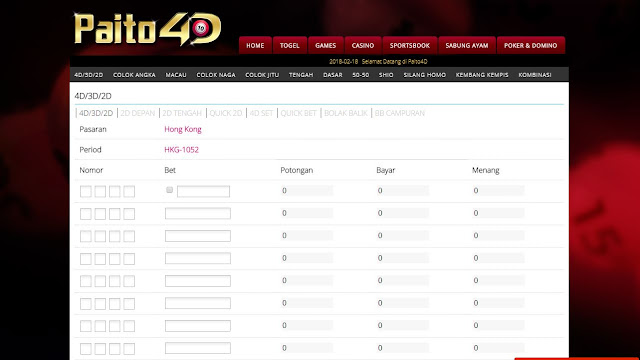Screen dimensions: 640x360
Task: Click second digit box in first Nomor row
Action: click(x=100, y=191)
